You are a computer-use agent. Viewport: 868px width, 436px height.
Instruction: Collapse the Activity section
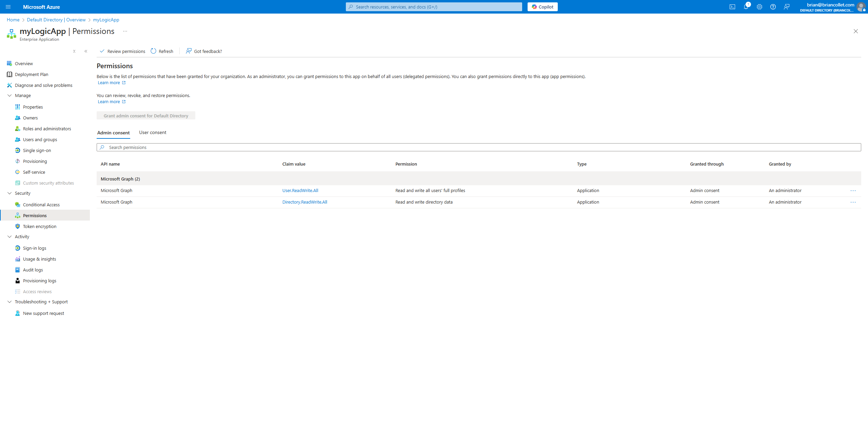[x=9, y=236]
